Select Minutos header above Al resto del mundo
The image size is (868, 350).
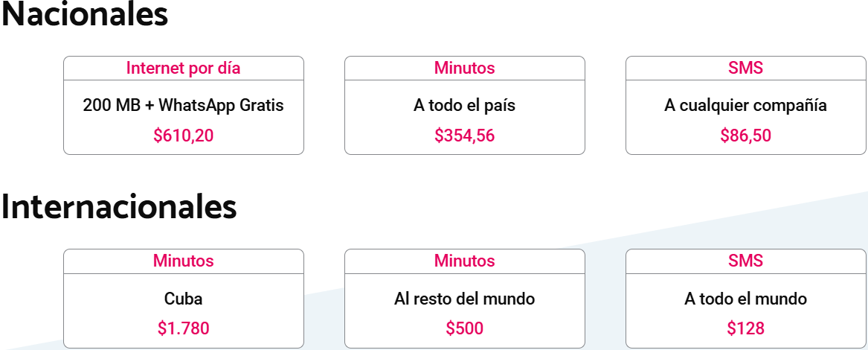click(464, 261)
